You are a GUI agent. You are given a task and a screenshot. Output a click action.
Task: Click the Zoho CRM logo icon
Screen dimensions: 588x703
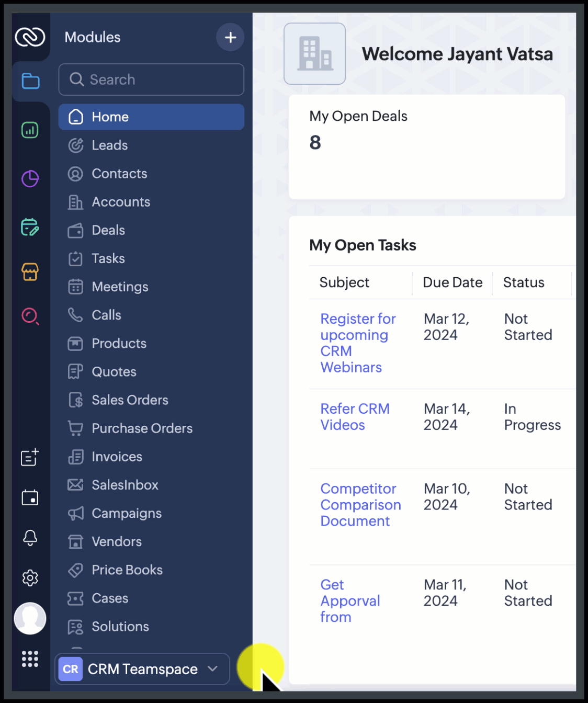click(30, 37)
